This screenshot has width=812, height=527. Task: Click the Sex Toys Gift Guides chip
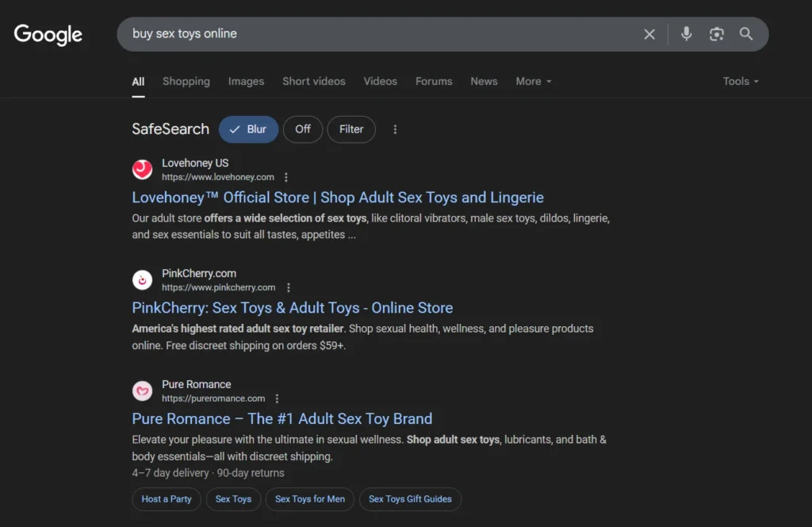coord(410,499)
